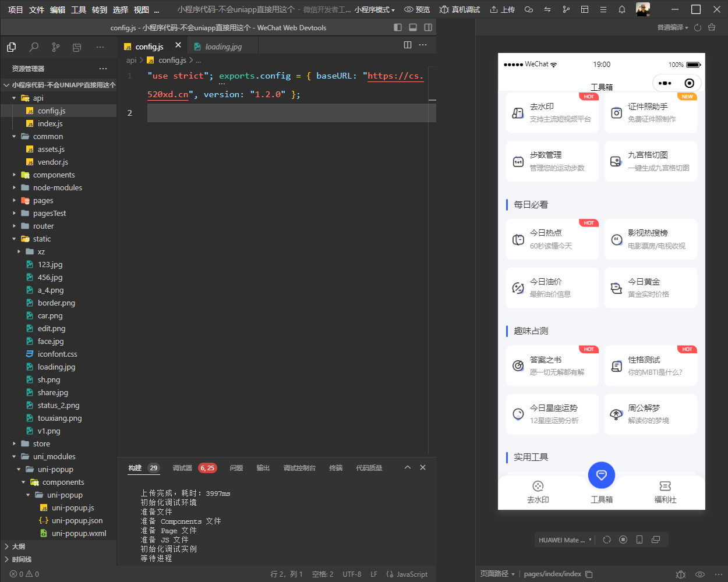Click the UTF-8 encoding in status bar
The image size is (728, 582).
[352, 574]
